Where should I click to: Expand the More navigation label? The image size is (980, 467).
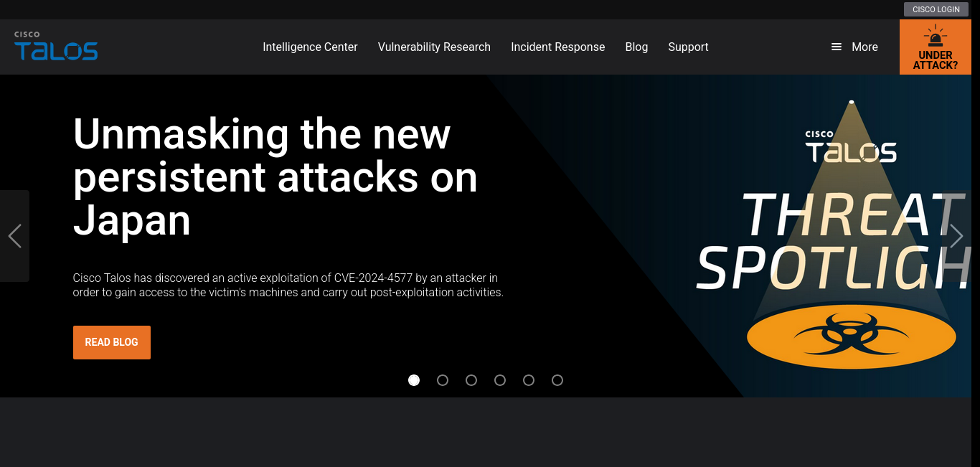point(864,47)
